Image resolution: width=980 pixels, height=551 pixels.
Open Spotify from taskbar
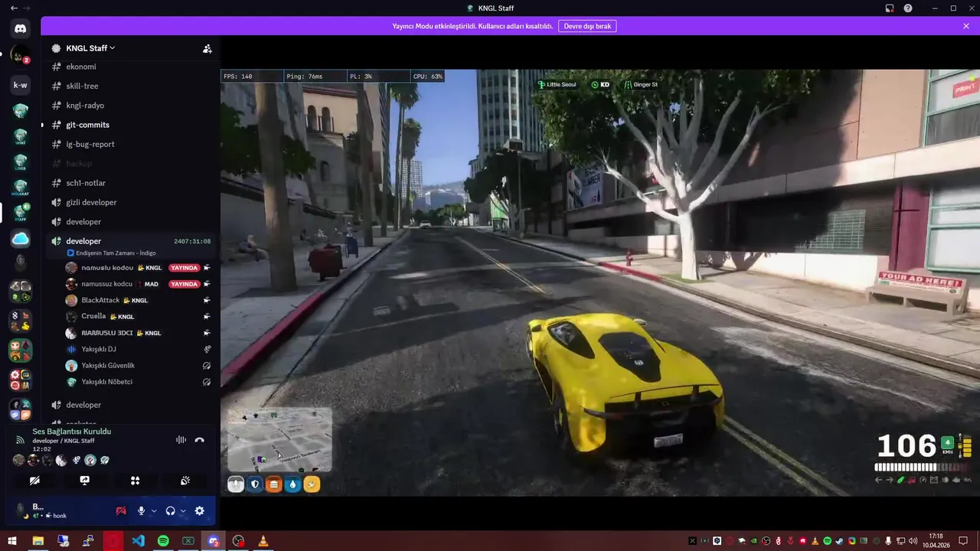click(163, 541)
